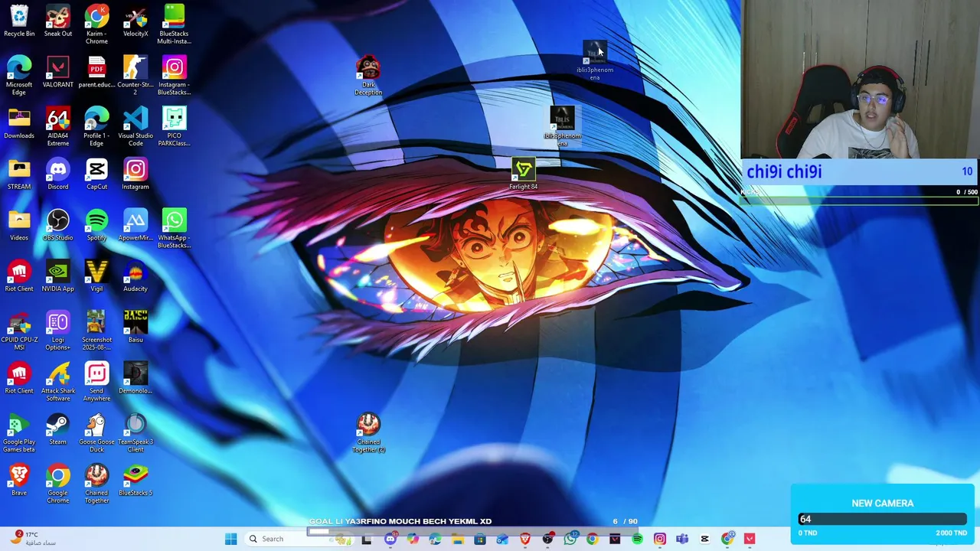This screenshot has width=980, height=551.
Task: Open the Vigil desktop shortcut
Action: 96,276
